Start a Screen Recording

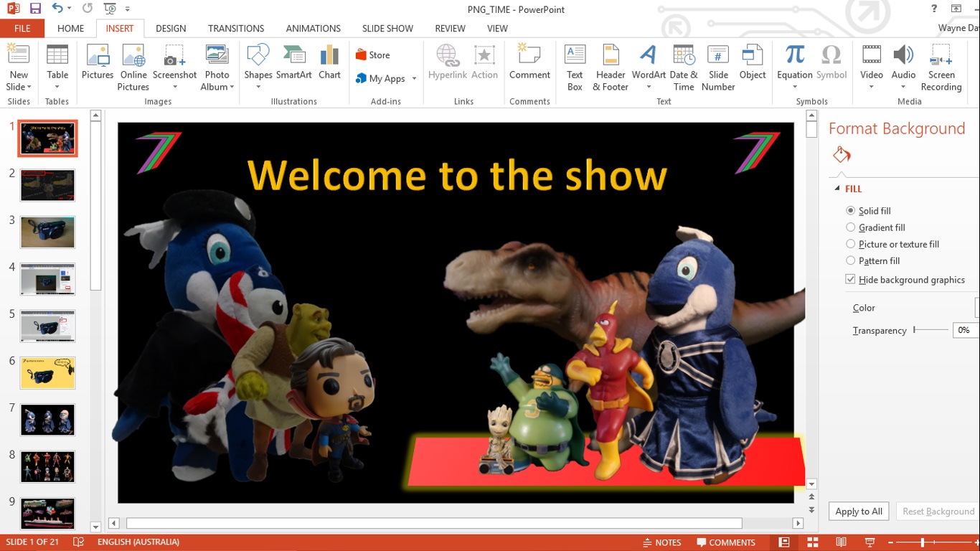pos(941,68)
